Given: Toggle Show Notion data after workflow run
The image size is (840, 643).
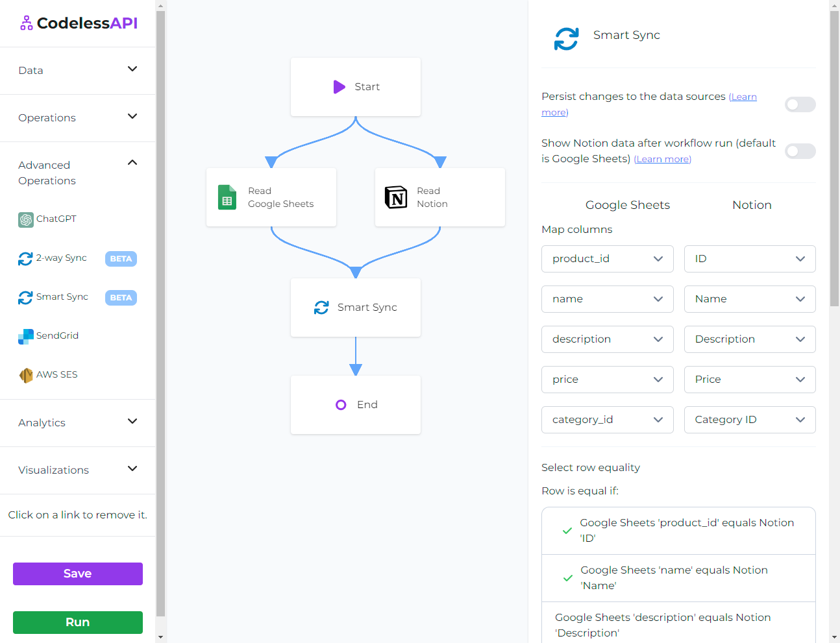Looking at the screenshot, I should [800, 151].
